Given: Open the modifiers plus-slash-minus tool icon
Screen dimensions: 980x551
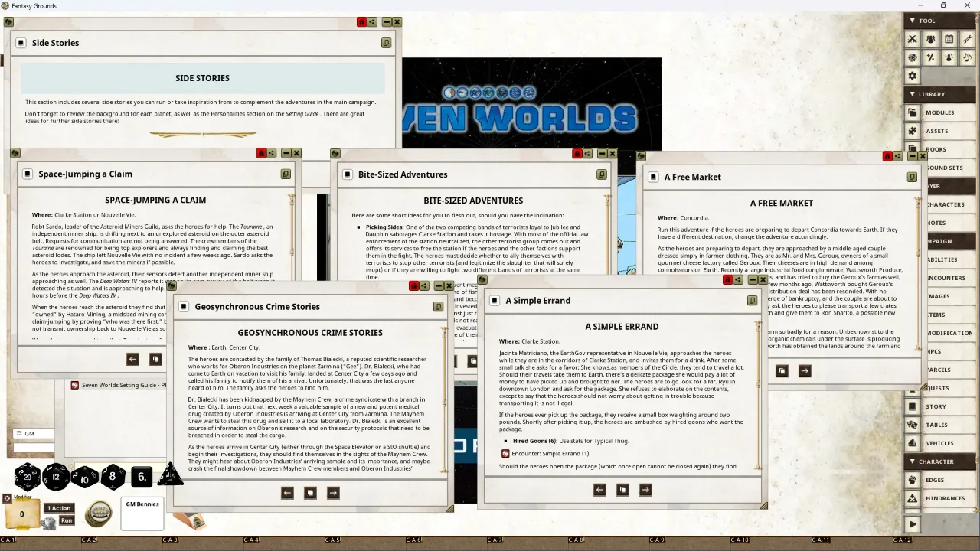Looking at the screenshot, I should 930,57.
